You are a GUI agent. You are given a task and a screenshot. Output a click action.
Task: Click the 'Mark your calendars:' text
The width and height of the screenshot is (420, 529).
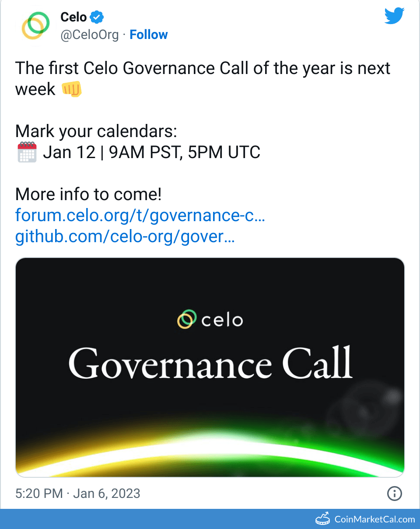pyautogui.click(x=96, y=131)
